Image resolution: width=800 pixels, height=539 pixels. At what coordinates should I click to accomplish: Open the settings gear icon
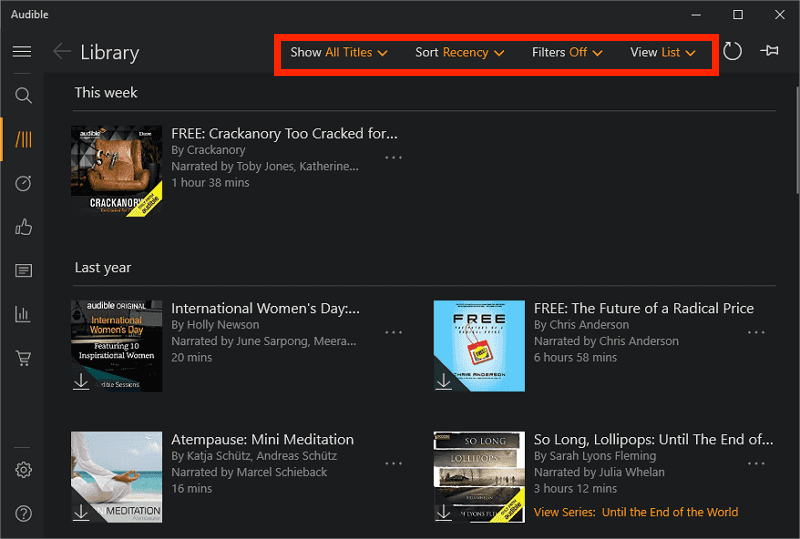[x=23, y=470]
